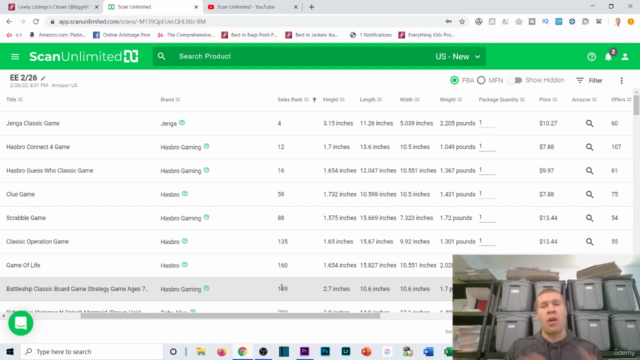This screenshot has width=640, height=360.
Task: Search Amazon for Jenga Classic Game
Action: pyautogui.click(x=589, y=123)
